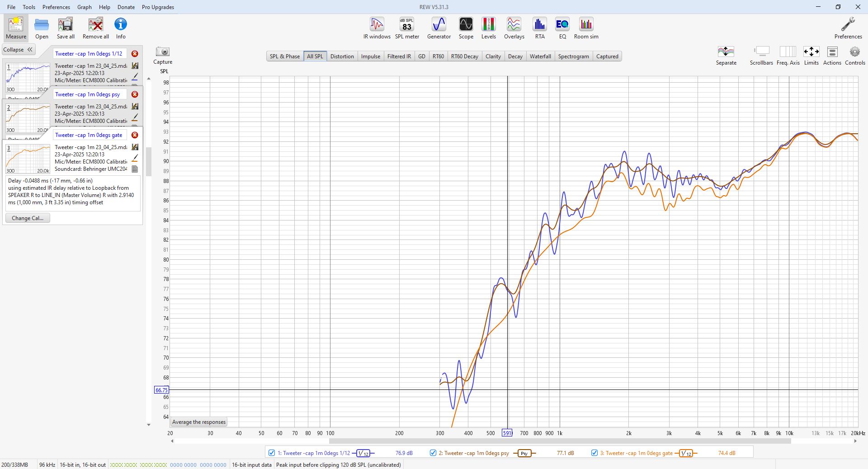Image resolution: width=868 pixels, height=469 pixels.
Task: Toggle visibility of trace 3 gate
Action: click(594, 453)
